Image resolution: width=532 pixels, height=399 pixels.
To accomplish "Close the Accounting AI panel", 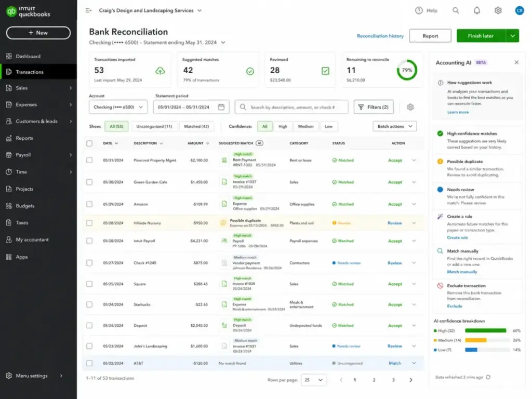I will tap(516, 62).
